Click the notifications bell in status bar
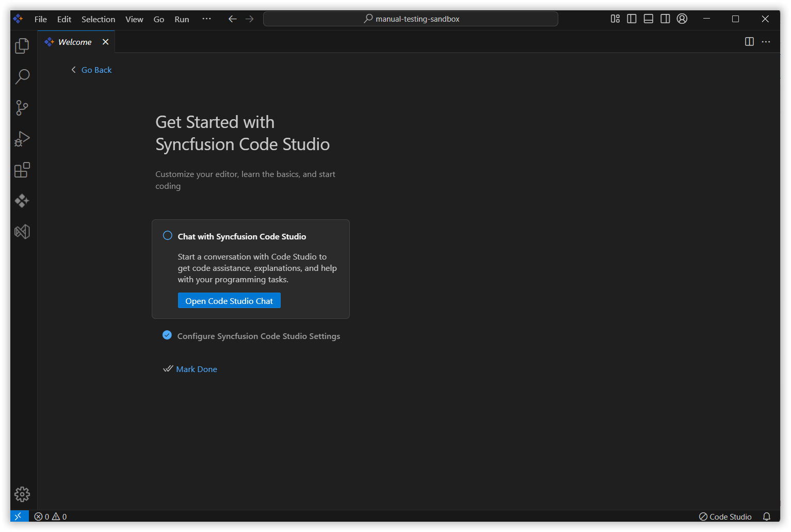The width and height of the screenshot is (791, 532). click(x=767, y=517)
